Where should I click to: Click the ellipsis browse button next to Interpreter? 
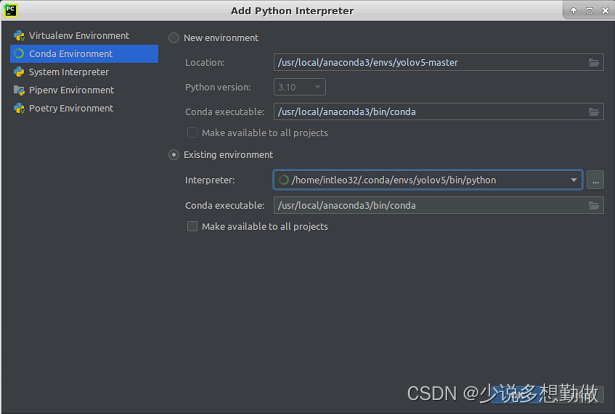pyautogui.click(x=595, y=180)
